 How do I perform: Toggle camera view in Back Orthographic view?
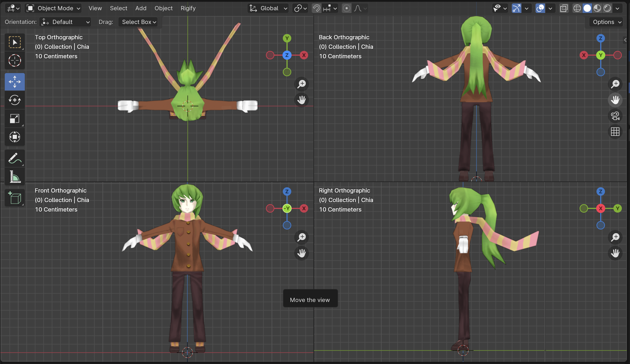coord(615,116)
